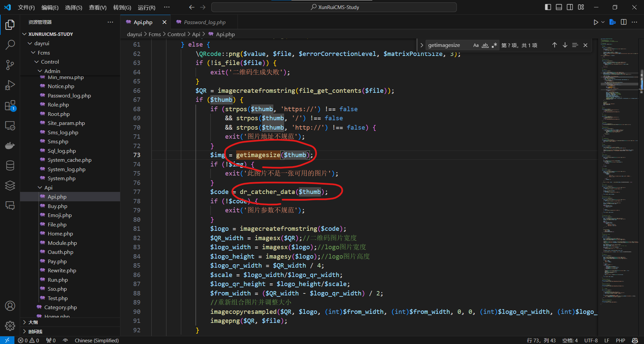Open Manage settings gear

[x=10, y=326]
